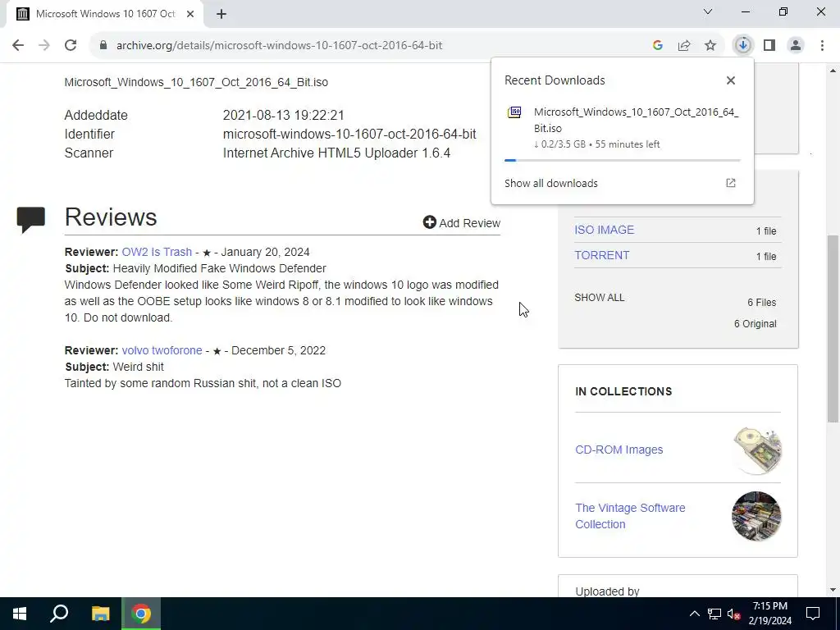Viewport: 840px width, 630px height.
Task: Open the Action Center notifications
Action: [x=813, y=614]
